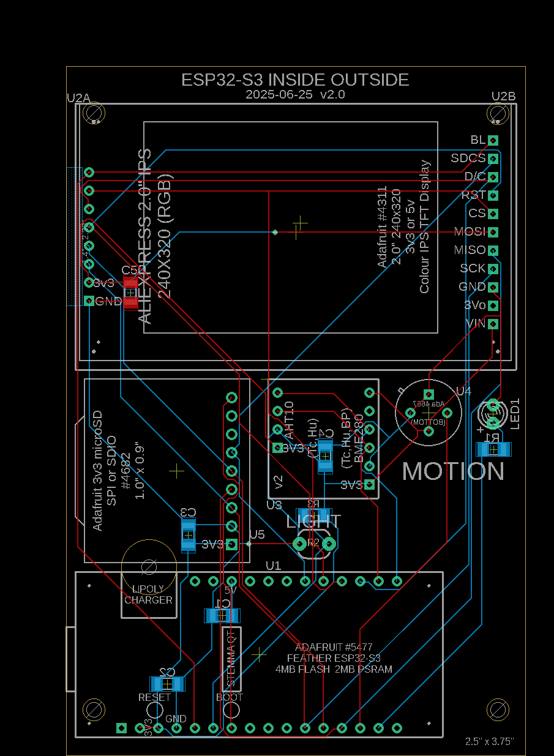The image size is (554, 756).
Task: Click the '240X320 (RGB)' label
Action: [x=166, y=236]
